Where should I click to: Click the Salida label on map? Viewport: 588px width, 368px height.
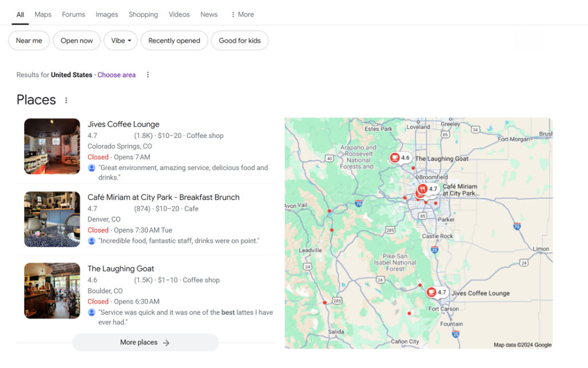point(336,332)
